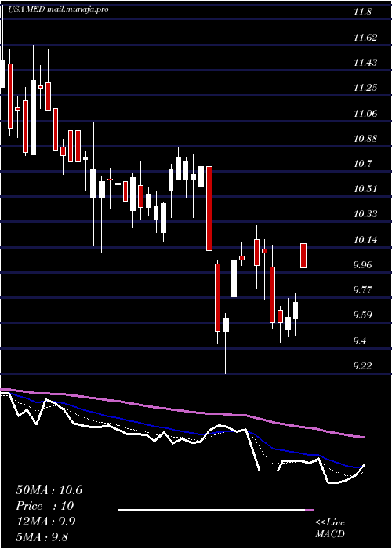392x549 pixels.
Task: Select the 10.33 price axis label
Action: (365, 214)
